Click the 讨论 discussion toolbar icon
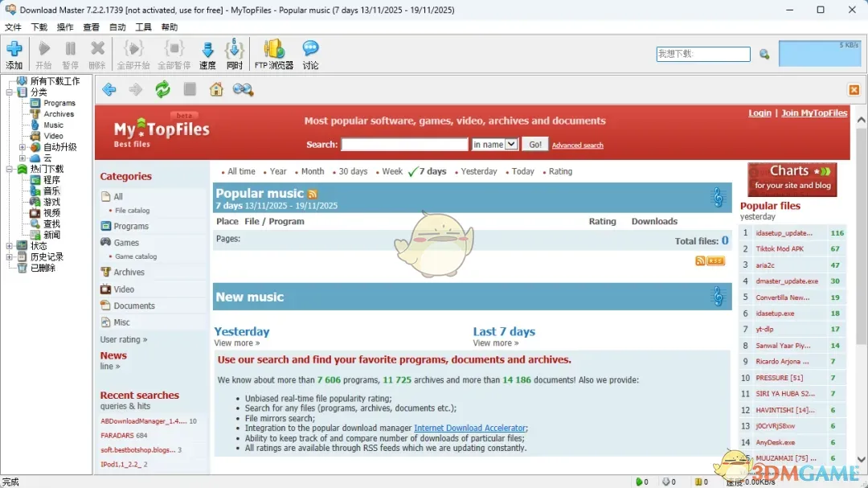 click(311, 53)
